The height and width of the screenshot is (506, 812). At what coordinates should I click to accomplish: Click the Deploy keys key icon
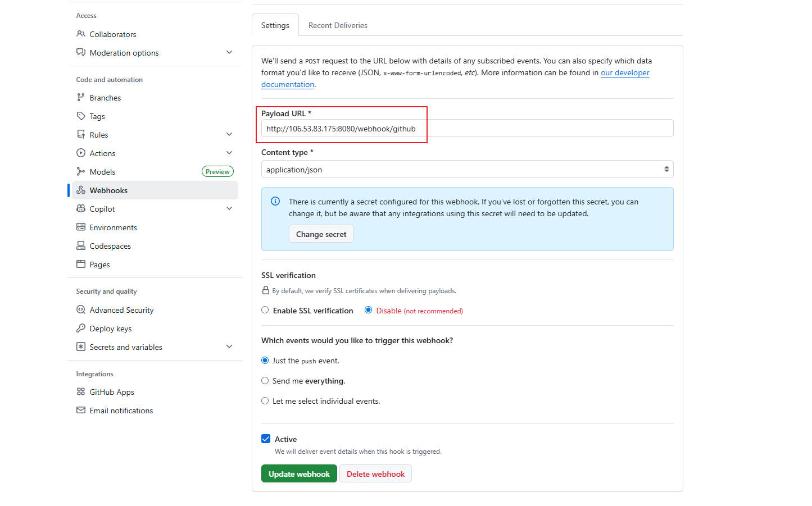[81, 329]
